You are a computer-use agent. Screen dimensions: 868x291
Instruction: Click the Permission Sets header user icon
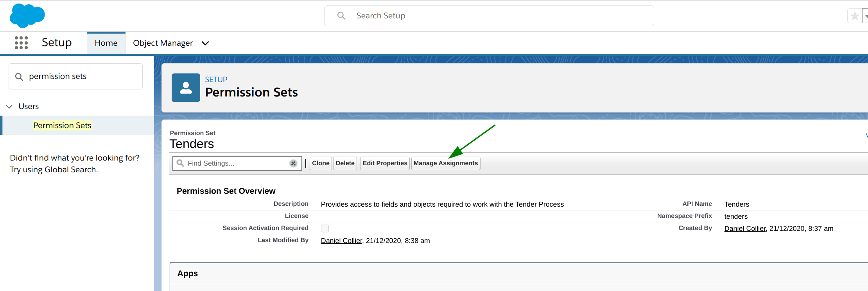[186, 87]
